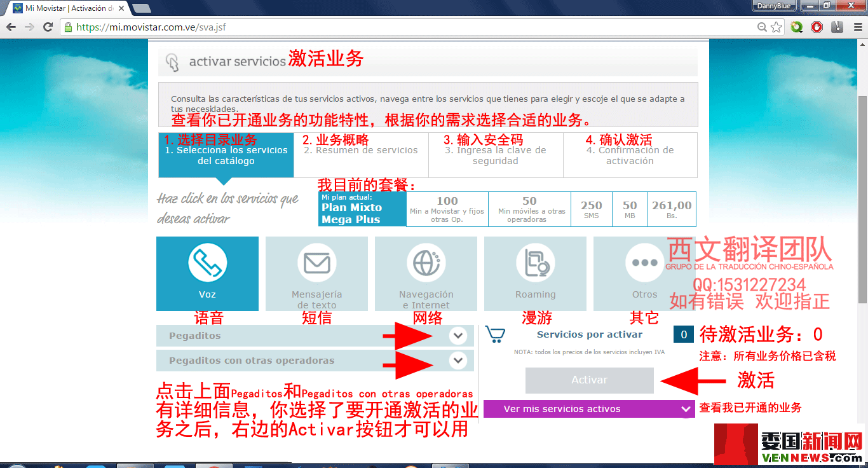Image resolution: width=868 pixels, height=468 pixels.
Task: Click the 261,00 Bs. price cell
Action: pos(672,209)
